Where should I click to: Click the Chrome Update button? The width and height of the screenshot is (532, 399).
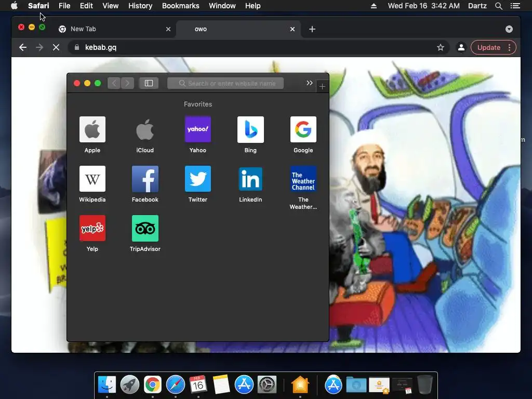488,47
